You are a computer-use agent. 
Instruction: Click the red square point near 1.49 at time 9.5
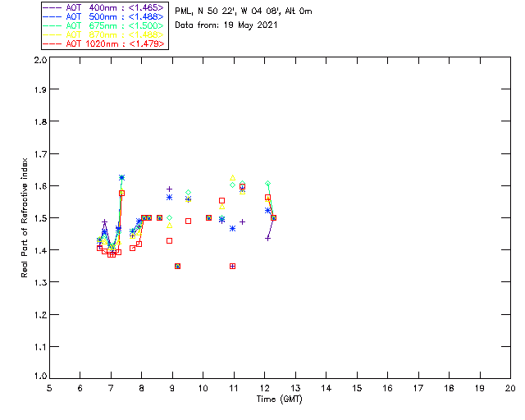coord(188,221)
